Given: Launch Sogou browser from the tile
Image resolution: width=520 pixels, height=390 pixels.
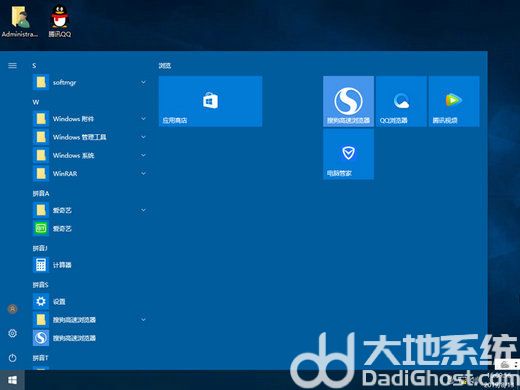Looking at the screenshot, I should click(x=348, y=101).
